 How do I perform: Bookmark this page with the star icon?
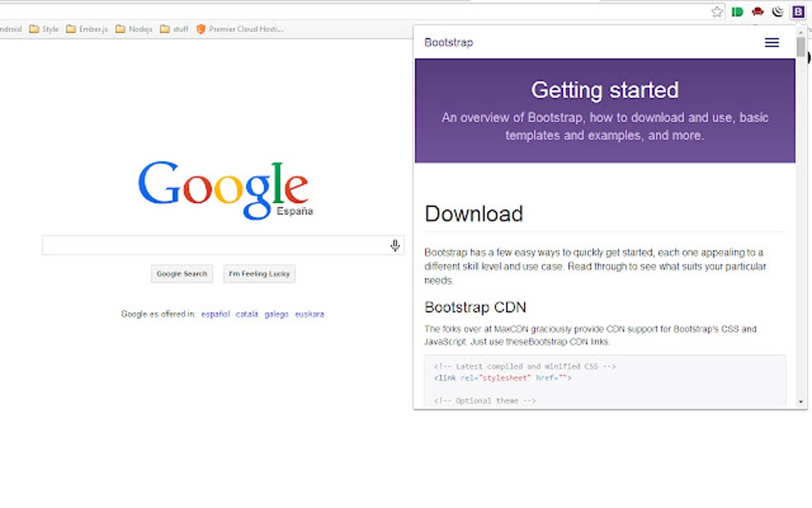tap(716, 11)
